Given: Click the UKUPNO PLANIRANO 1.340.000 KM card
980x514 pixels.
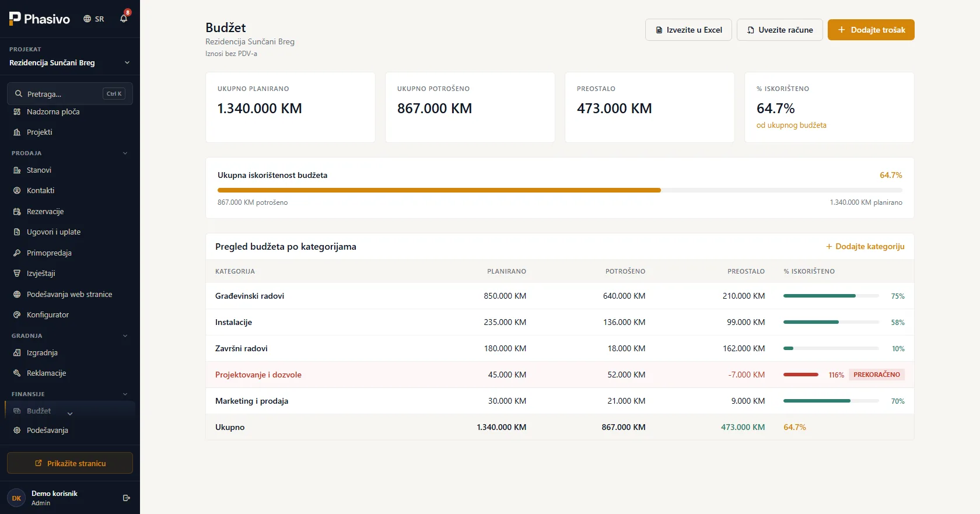Looking at the screenshot, I should click(290, 107).
